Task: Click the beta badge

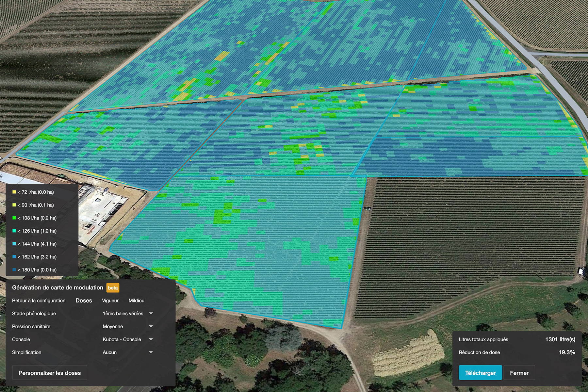Action: tap(113, 288)
